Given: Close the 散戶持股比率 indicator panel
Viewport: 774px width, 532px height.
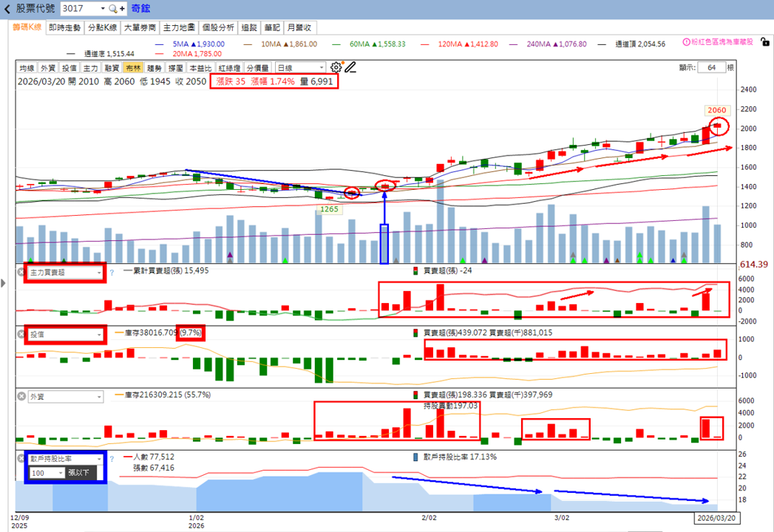Looking at the screenshot, I should point(21,458).
